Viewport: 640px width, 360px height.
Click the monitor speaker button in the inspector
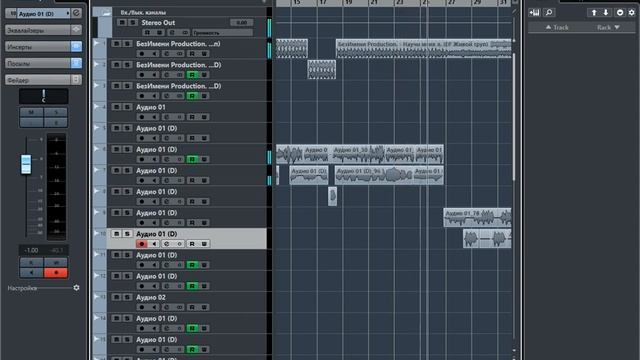(x=31, y=273)
